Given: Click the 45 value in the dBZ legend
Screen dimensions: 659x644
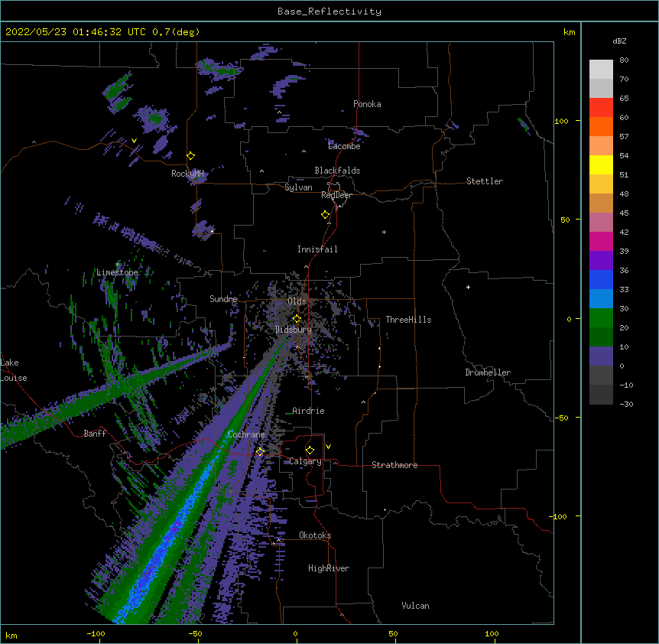Looking at the screenshot, I should [624, 213].
